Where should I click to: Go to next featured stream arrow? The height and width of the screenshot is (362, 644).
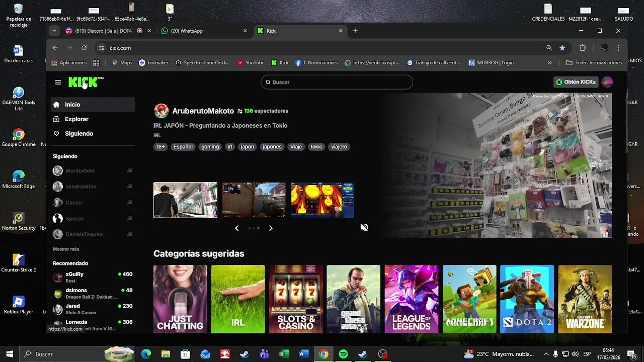click(x=271, y=228)
